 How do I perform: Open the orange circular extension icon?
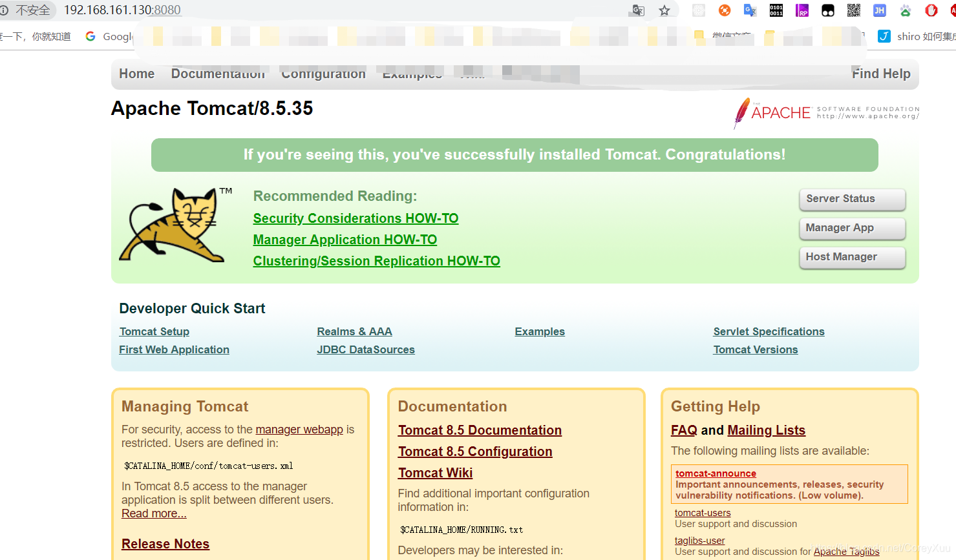[x=725, y=10]
